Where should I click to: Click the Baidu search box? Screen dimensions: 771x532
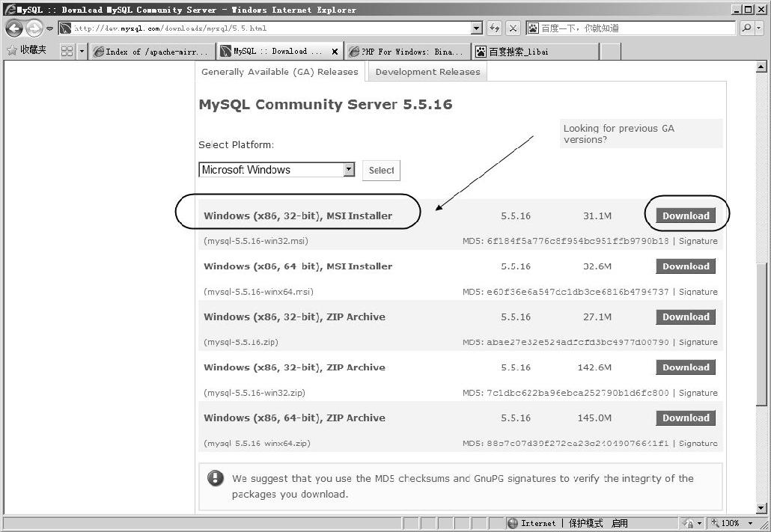pos(631,28)
